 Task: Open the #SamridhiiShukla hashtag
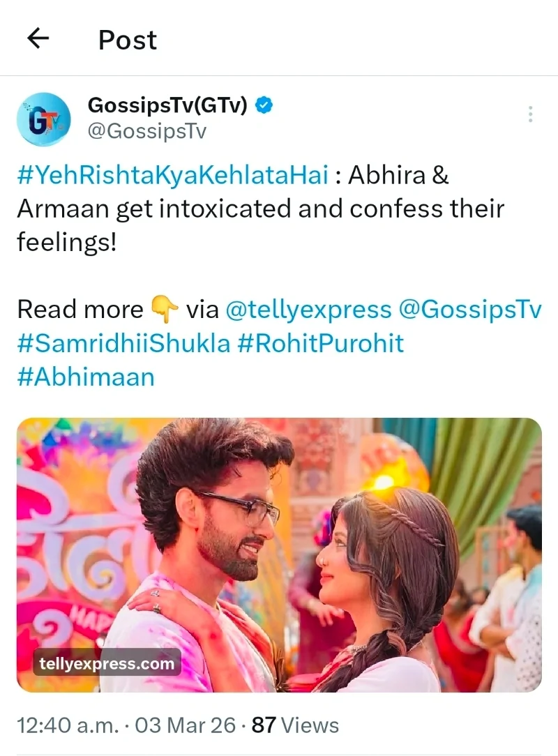coord(124,343)
